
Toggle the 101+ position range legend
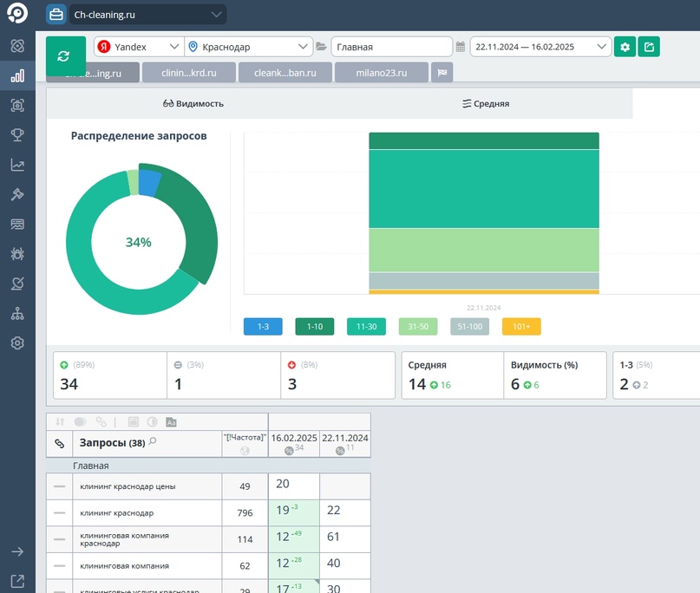coord(521,327)
